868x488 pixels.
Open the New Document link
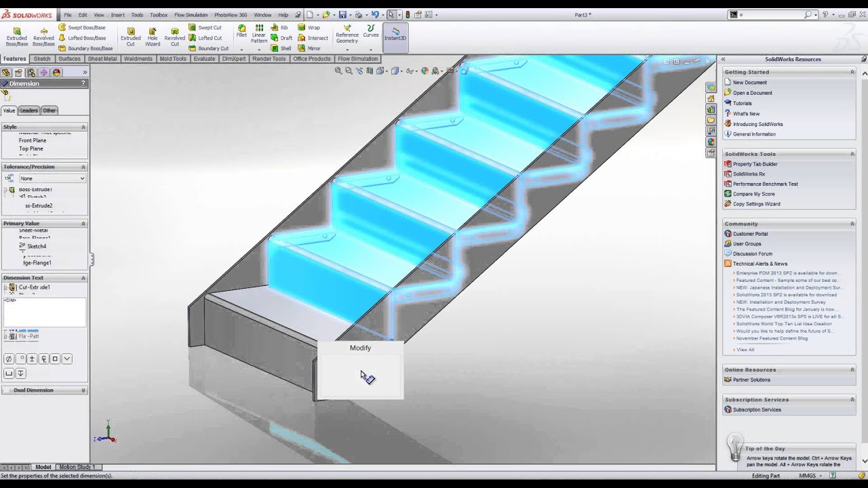tap(749, 83)
